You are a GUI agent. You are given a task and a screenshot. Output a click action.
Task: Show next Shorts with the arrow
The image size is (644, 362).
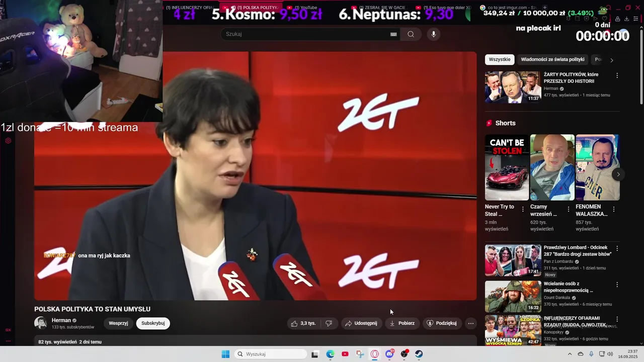click(618, 174)
